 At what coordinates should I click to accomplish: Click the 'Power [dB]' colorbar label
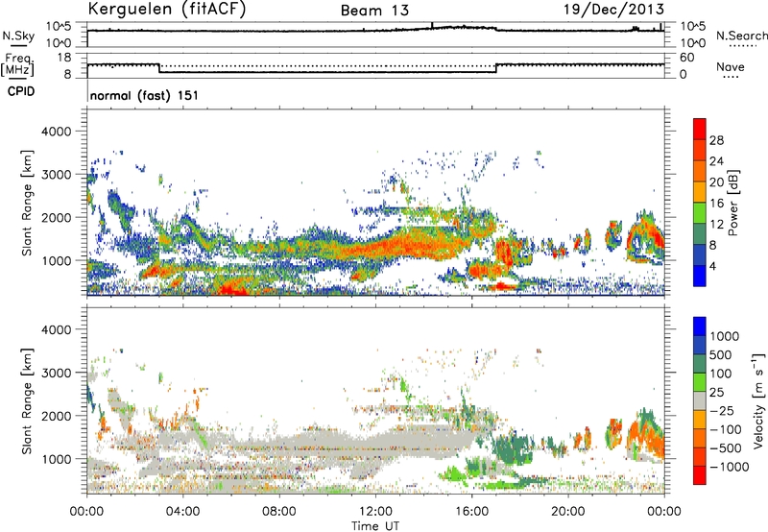(732, 203)
